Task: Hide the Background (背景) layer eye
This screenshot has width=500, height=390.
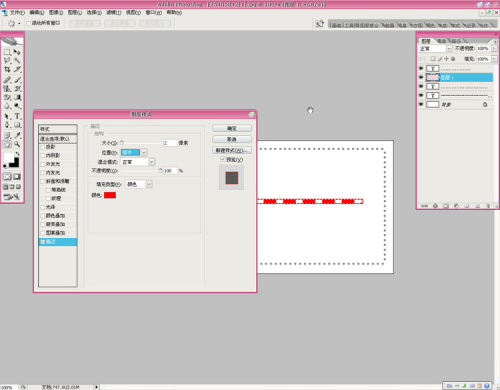Action: click(421, 104)
